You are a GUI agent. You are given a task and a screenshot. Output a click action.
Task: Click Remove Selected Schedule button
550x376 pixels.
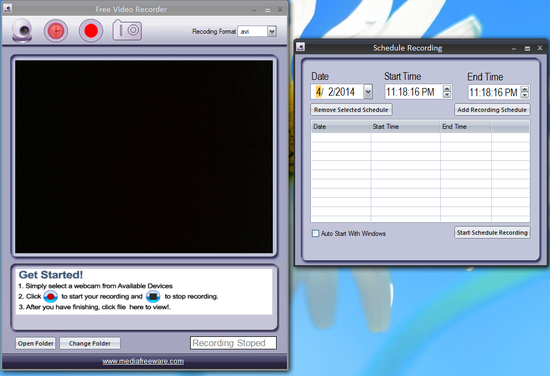click(x=351, y=110)
